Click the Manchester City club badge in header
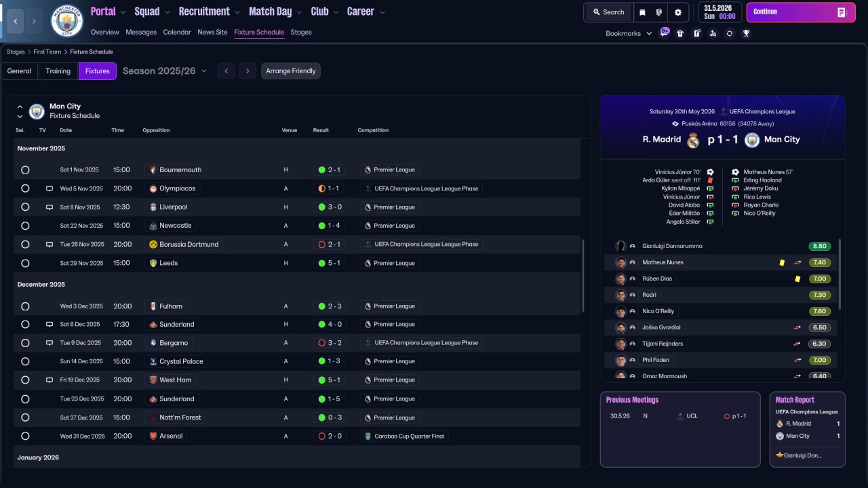The width and height of the screenshot is (868, 488). 67,21
